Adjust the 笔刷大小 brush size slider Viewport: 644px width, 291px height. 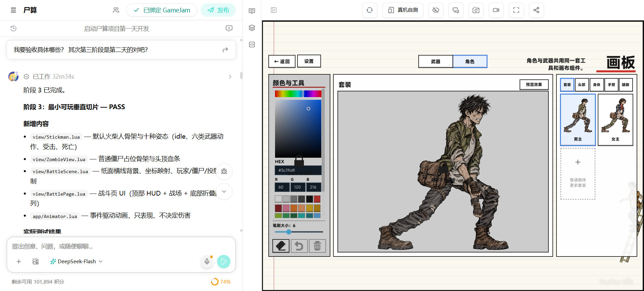pos(299,232)
